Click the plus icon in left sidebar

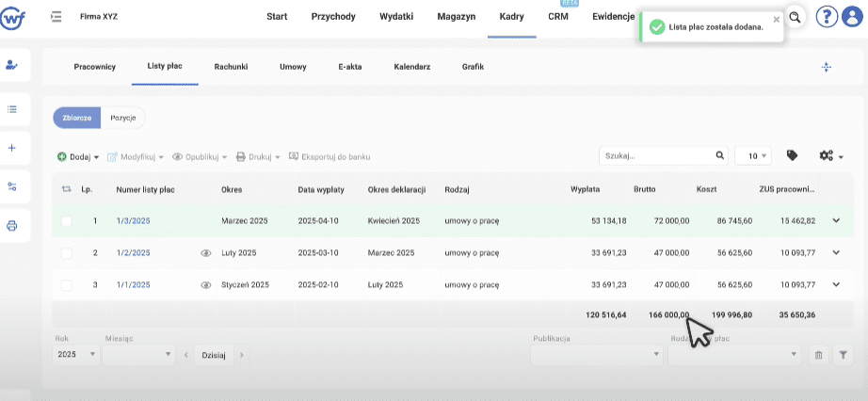[12, 148]
